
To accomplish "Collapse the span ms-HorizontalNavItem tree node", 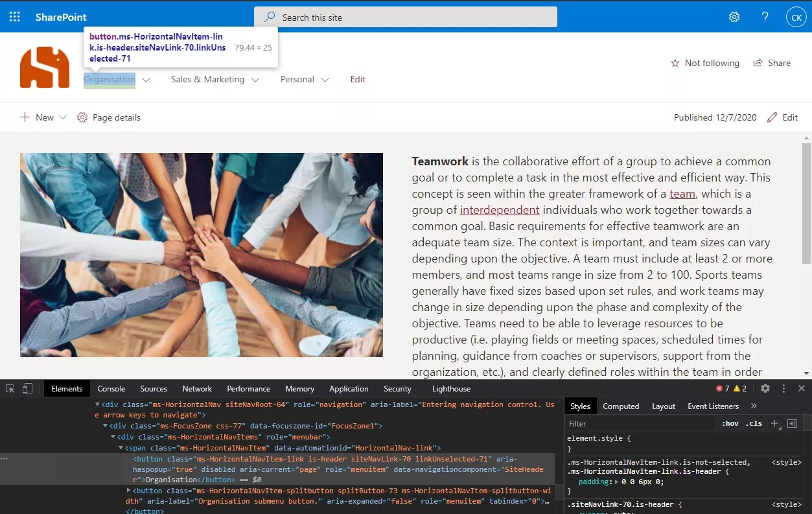I will point(121,447).
